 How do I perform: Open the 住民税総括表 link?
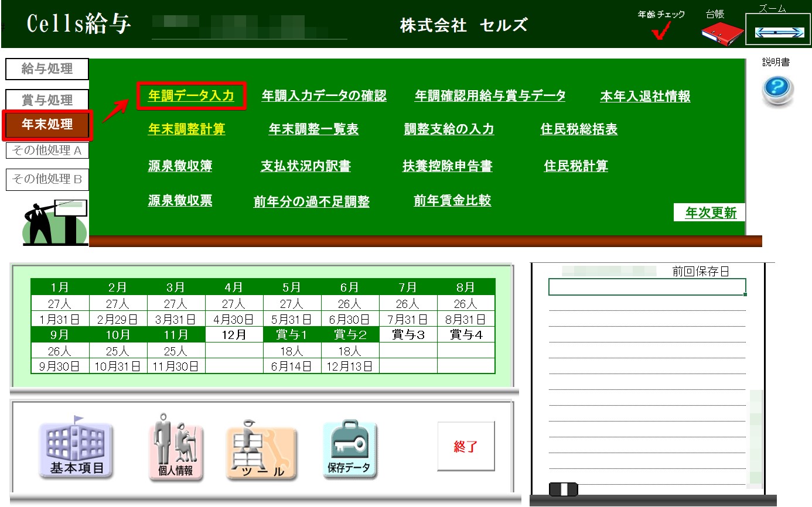tap(578, 129)
